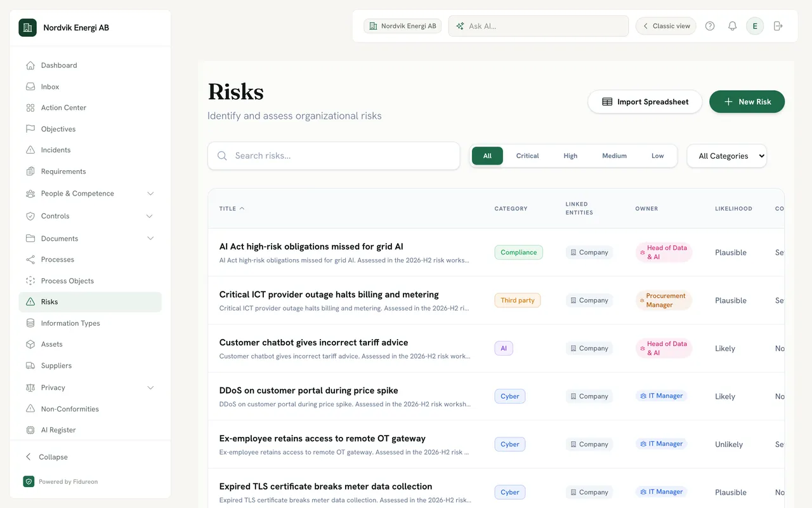Click the Inbox tray icon

click(x=30, y=86)
